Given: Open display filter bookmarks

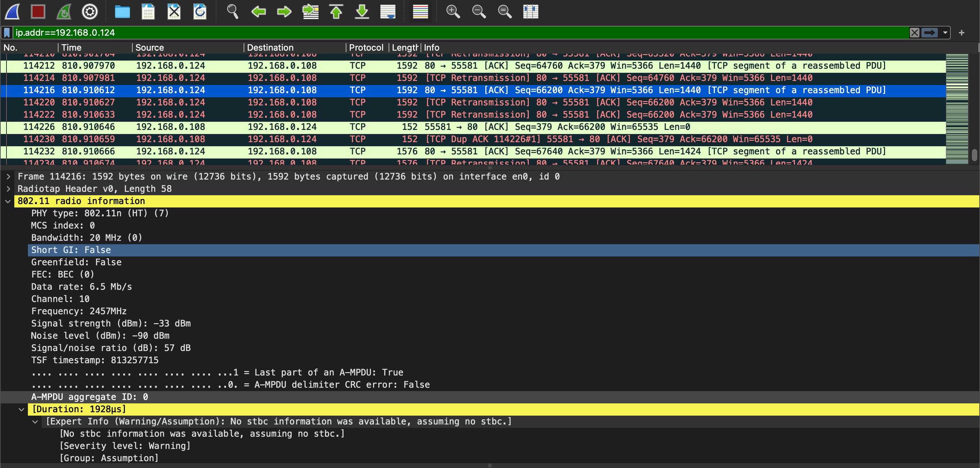Looking at the screenshot, I should (x=7, y=33).
